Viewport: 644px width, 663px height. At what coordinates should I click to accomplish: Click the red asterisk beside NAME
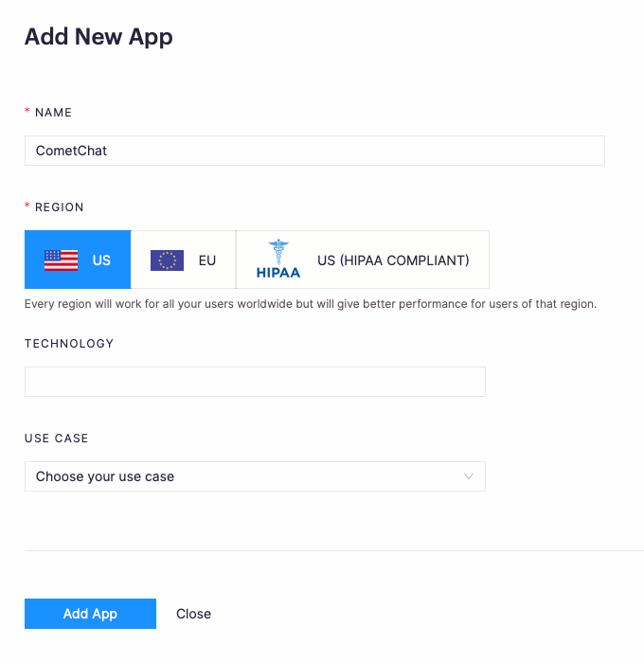pyautogui.click(x=27, y=112)
